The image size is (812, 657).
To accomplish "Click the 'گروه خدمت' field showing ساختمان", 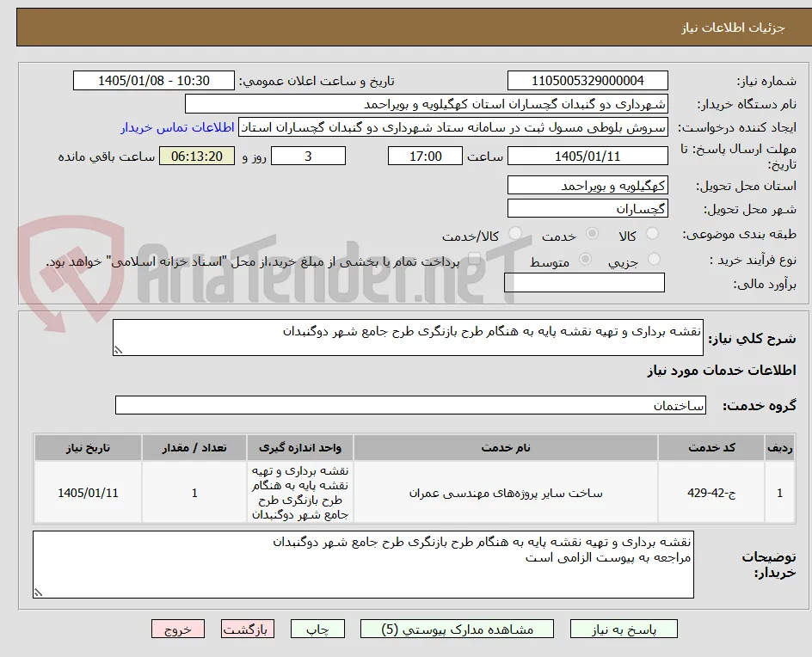I will tap(410, 405).
